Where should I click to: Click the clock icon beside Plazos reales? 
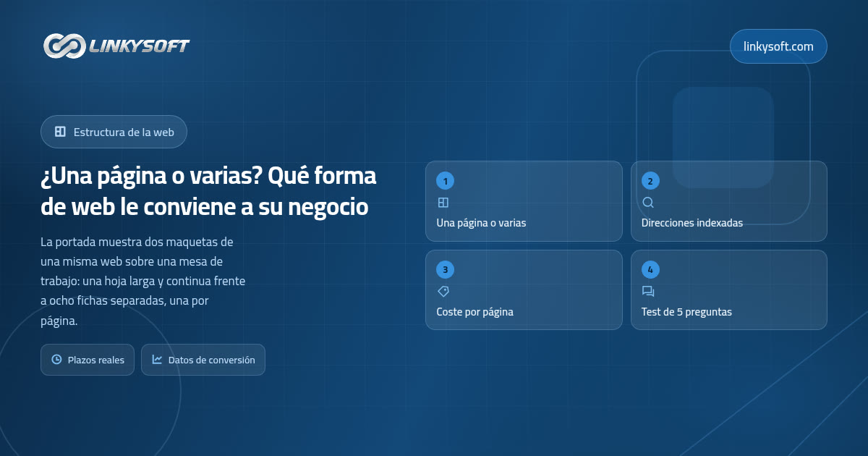coord(56,360)
